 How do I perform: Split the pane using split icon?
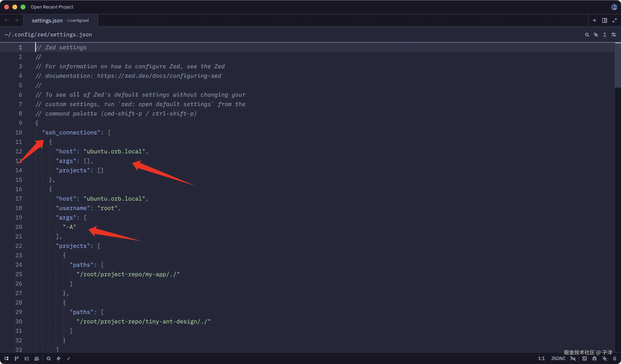pos(605,21)
